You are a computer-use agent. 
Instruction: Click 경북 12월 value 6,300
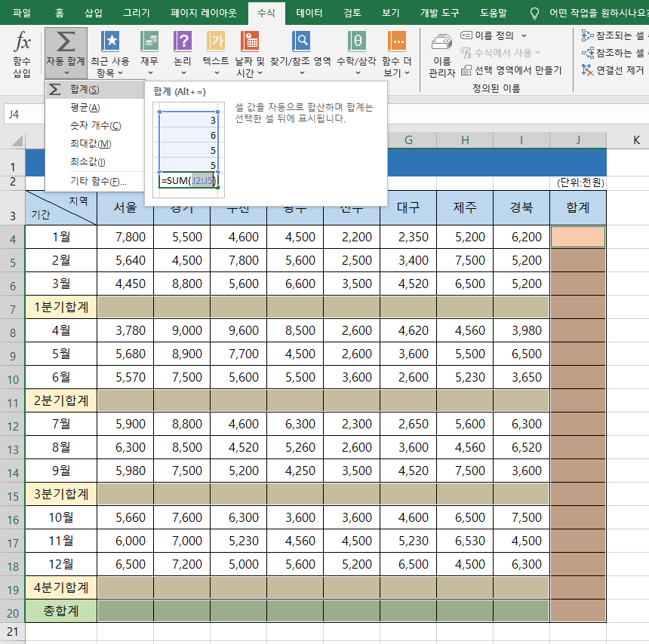pos(521,564)
